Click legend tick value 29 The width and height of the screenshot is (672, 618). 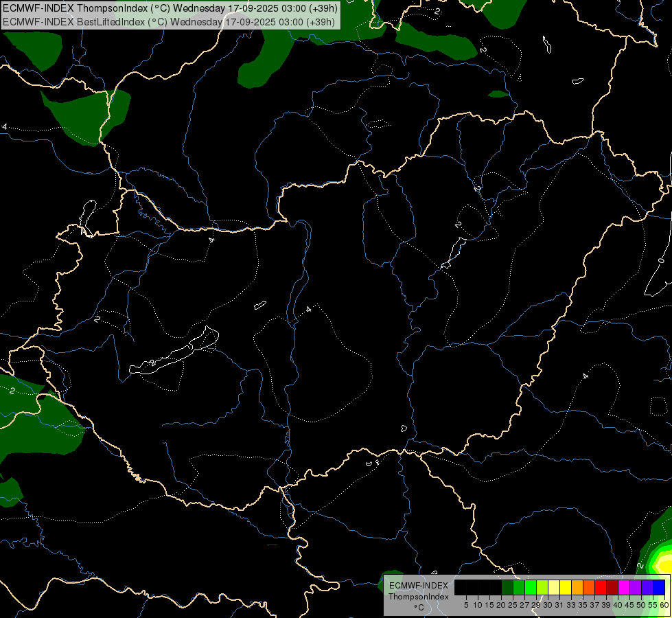coord(536,605)
